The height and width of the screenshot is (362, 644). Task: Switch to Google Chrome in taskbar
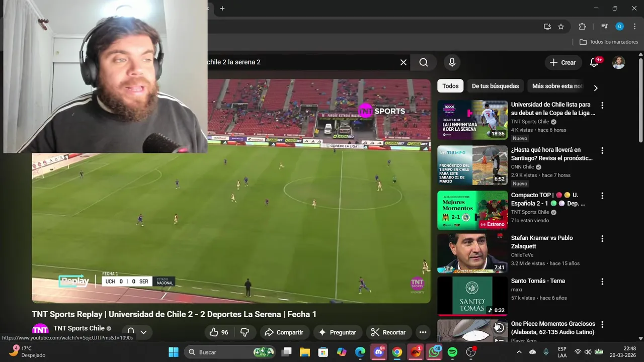(397, 352)
